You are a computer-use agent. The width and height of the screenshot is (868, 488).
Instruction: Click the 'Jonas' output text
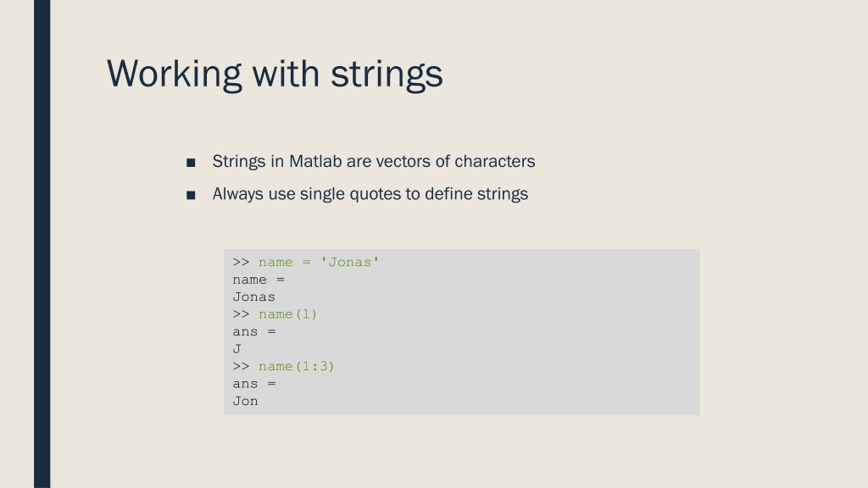[254, 297]
